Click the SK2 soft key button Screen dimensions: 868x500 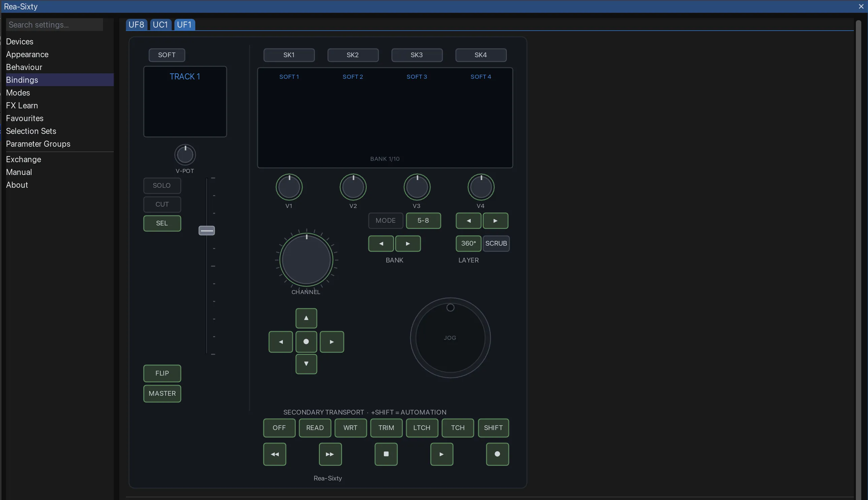[353, 55]
